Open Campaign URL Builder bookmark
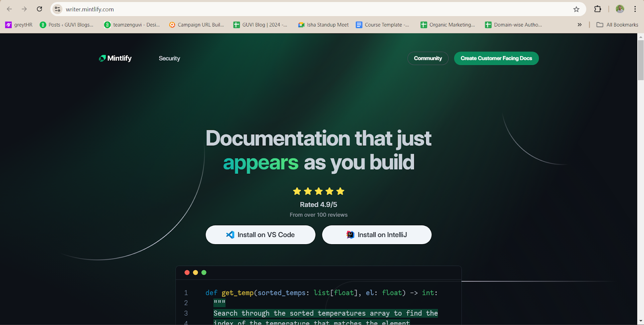The width and height of the screenshot is (644, 325). point(196,25)
